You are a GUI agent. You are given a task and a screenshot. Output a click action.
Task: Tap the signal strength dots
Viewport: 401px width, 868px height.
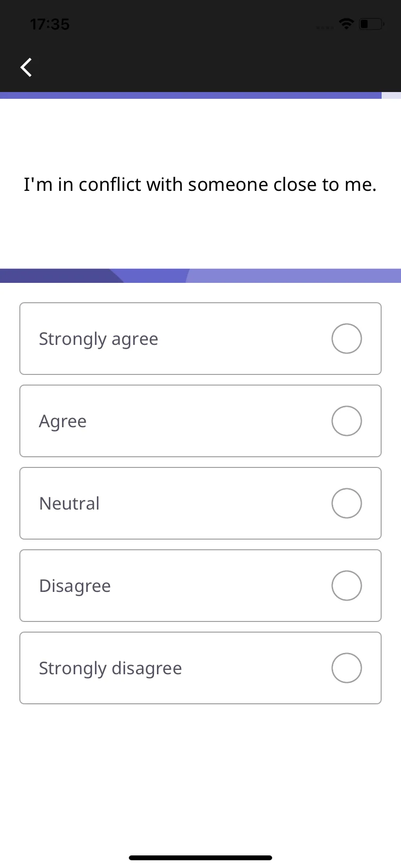point(325,28)
